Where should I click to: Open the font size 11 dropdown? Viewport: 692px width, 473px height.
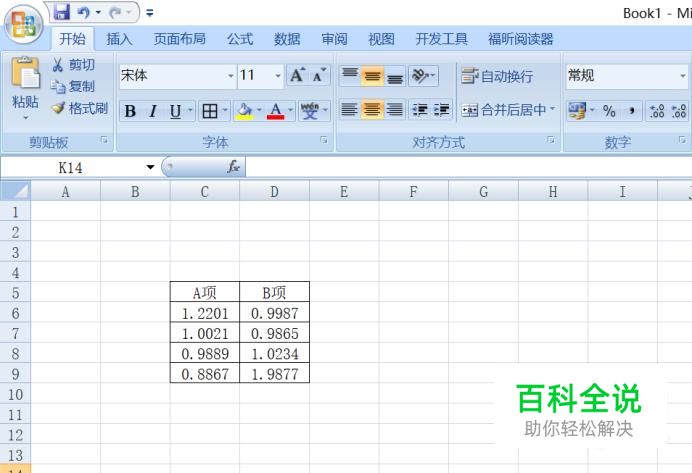click(278, 76)
